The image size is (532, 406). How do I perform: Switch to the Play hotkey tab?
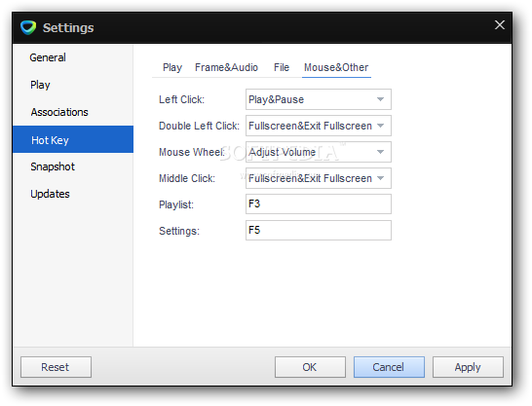coord(172,67)
